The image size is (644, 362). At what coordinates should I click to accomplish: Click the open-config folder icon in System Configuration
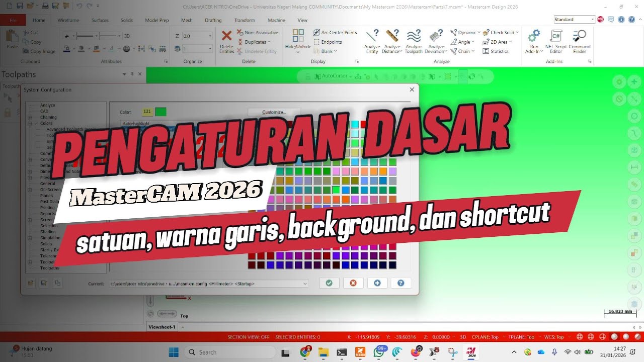[31, 283]
